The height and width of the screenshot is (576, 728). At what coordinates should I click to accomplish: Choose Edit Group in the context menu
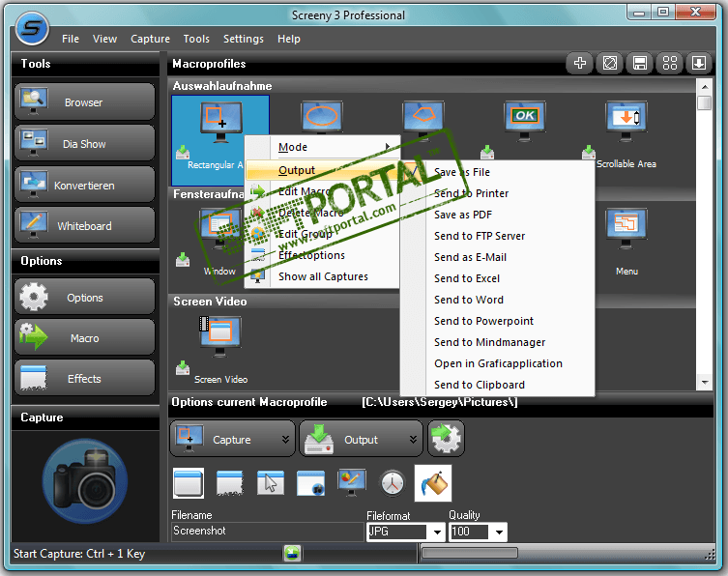(323, 234)
